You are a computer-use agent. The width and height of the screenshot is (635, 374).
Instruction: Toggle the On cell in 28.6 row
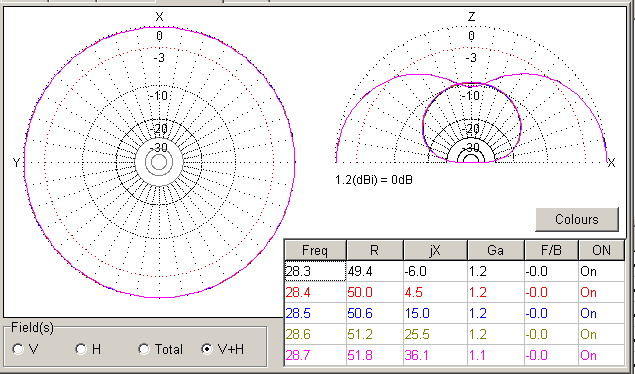click(601, 334)
